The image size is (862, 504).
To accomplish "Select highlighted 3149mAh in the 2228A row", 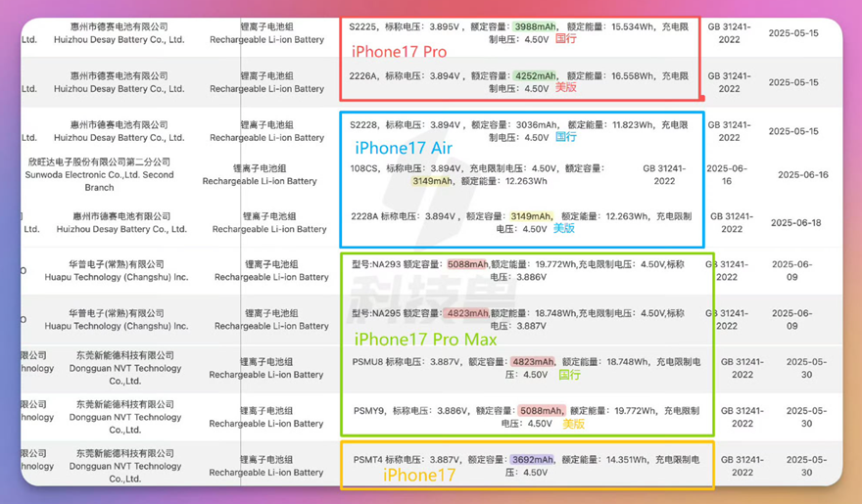I will 532,216.
